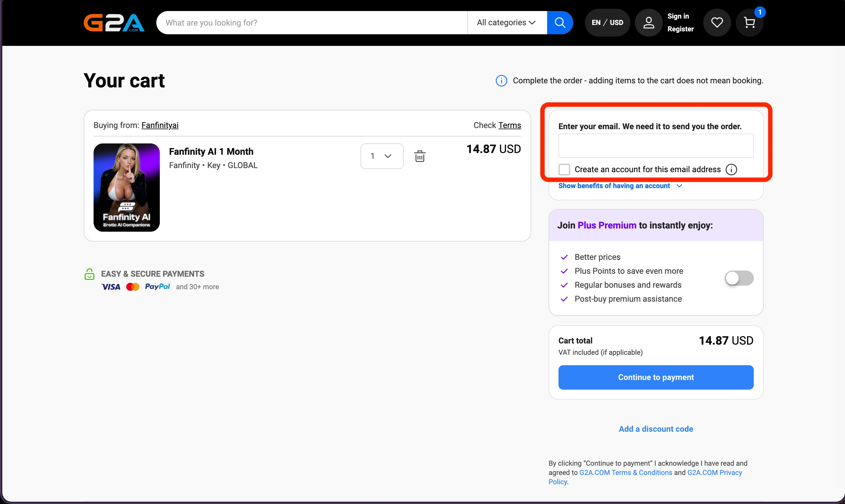Focus the email address input field
845x504 pixels.
point(656,146)
